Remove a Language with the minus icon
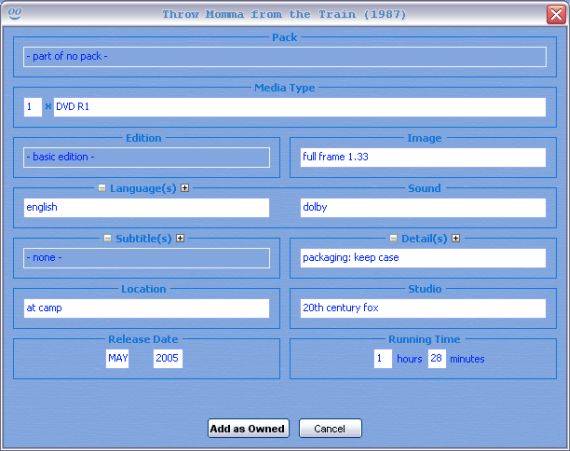570x451 pixels. coord(102,188)
